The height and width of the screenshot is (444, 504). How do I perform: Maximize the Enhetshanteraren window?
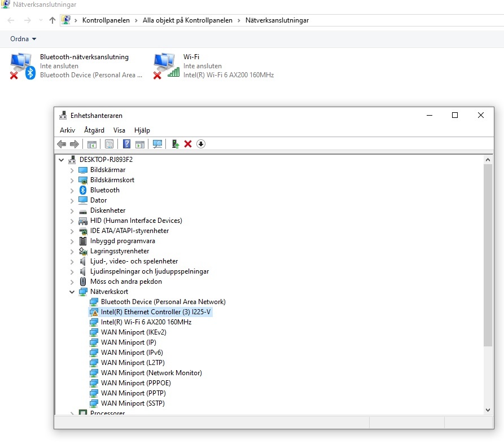pyautogui.click(x=455, y=115)
